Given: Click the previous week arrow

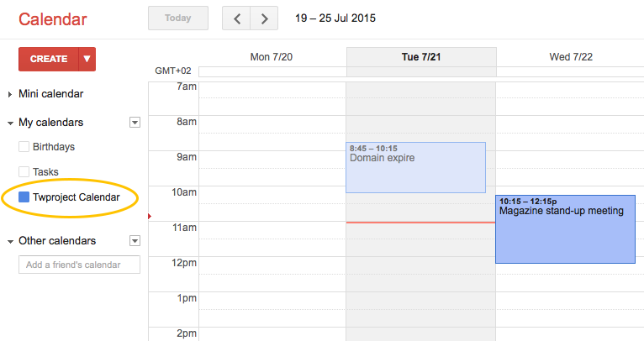Looking at the screenshot, I should pyautogui.click(x=236, y=18).
